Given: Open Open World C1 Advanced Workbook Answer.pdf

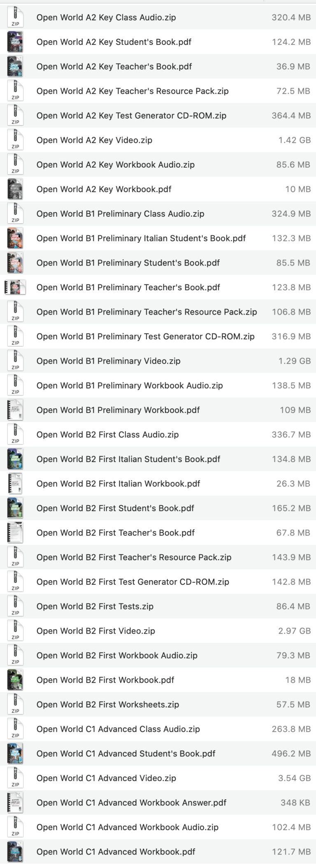Looking at the screenshot, I should [x=131, y=803].
